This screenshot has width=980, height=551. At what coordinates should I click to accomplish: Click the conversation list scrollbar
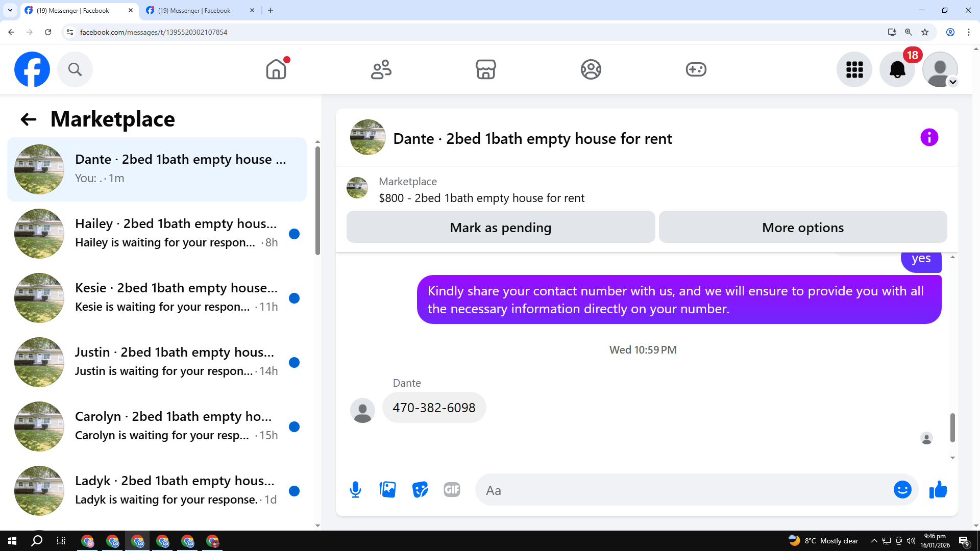coord(317,201)
